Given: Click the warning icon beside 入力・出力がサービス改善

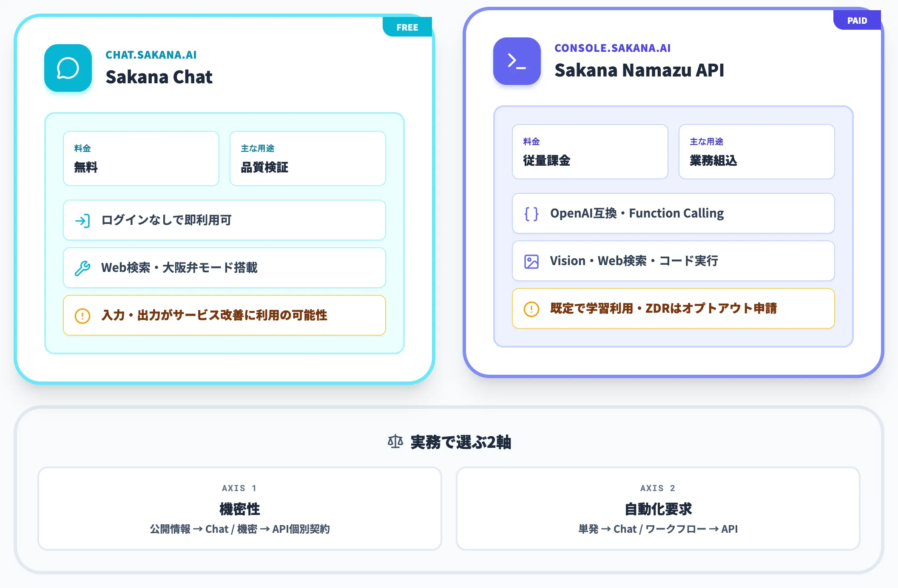Looking at the screenshot, I should coord(82,316).
